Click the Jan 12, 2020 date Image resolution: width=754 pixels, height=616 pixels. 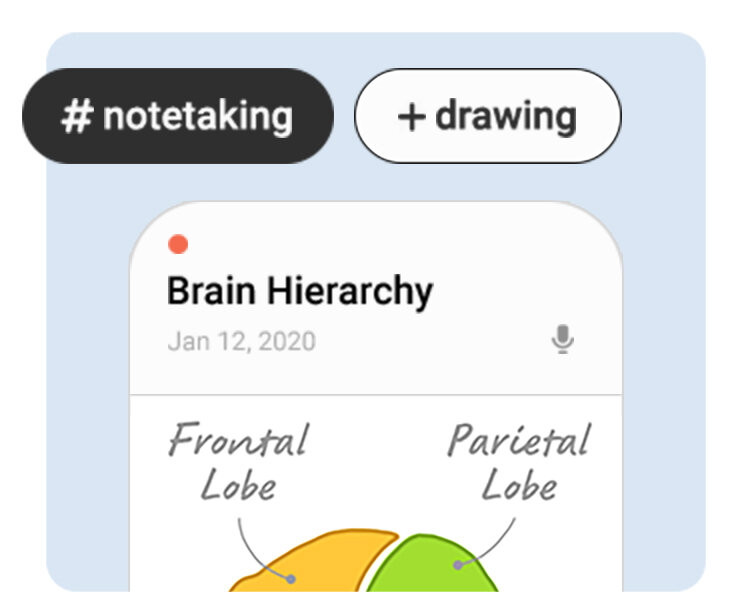(x=241, y=342)
